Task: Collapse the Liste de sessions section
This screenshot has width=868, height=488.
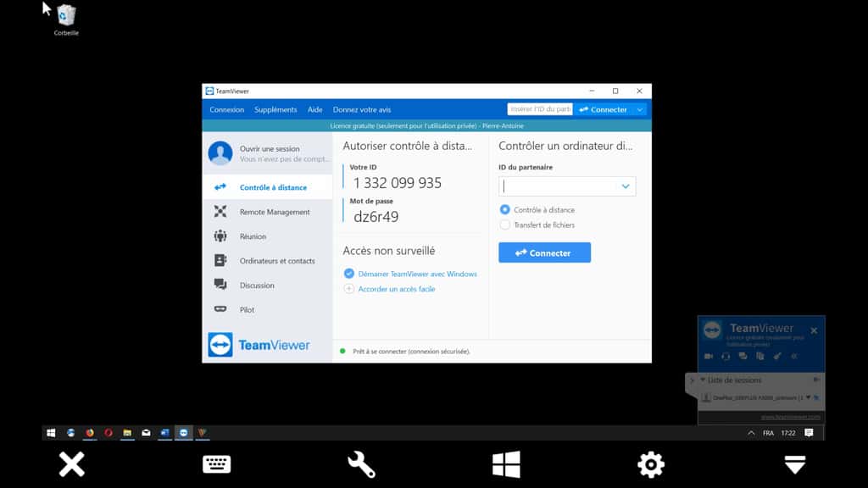Action: pos(703,380)
